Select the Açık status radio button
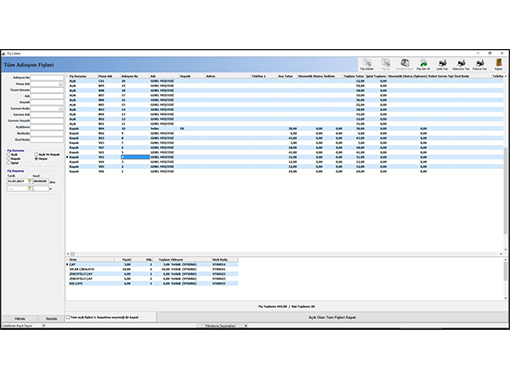510x380 pixels. [x=9, y=155]
